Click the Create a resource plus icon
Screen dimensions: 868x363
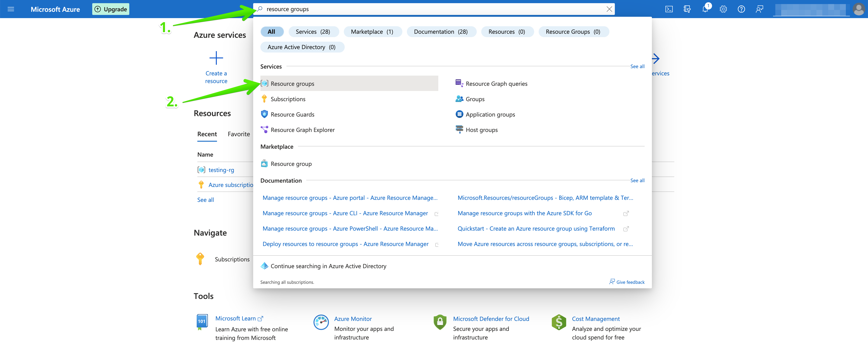(216, 58)
